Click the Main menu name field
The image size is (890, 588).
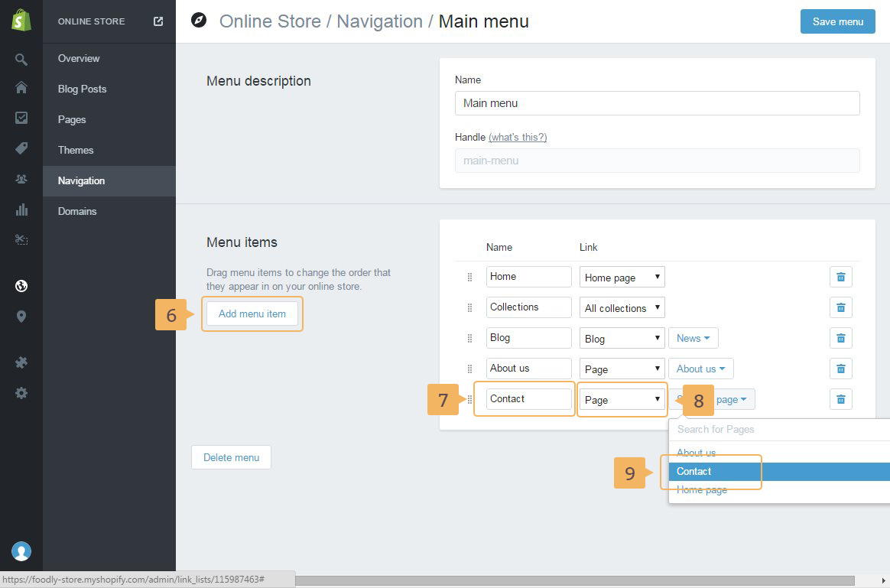coord(657,103)
